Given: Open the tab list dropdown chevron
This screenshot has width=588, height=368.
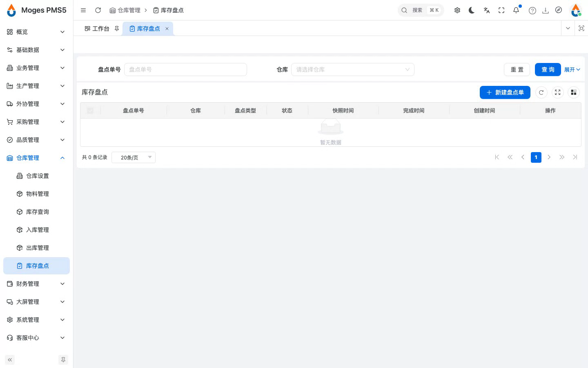Looking at the screenshot, I should tap(568, 28).
